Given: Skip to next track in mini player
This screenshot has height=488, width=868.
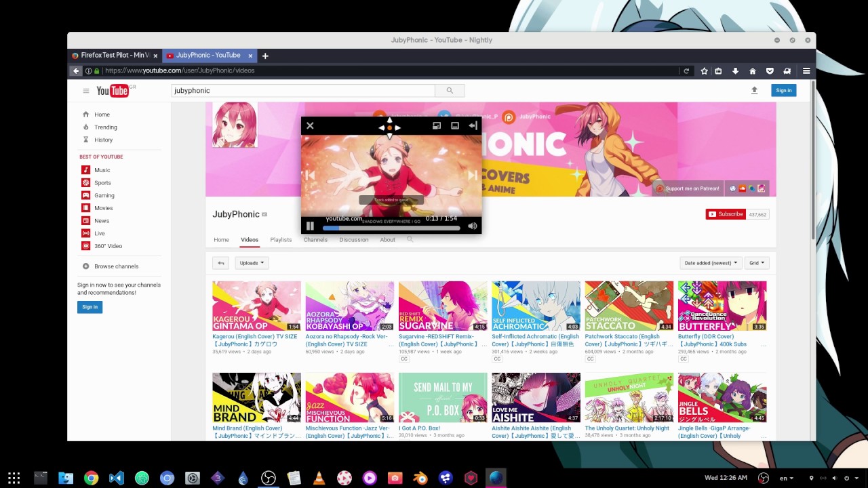Looking at the screenshot, I should (472, 176).
